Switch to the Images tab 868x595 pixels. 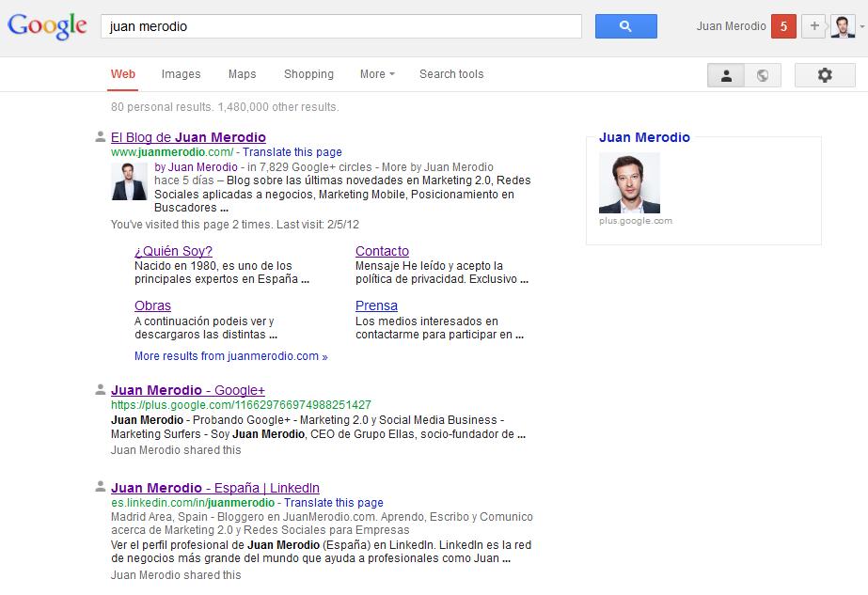tap(181, 74)
